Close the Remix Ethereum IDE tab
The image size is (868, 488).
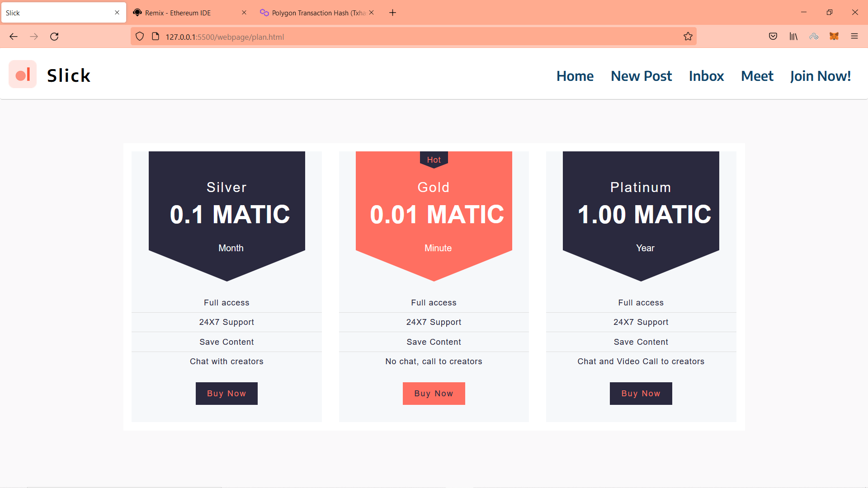tap(244, 13)
